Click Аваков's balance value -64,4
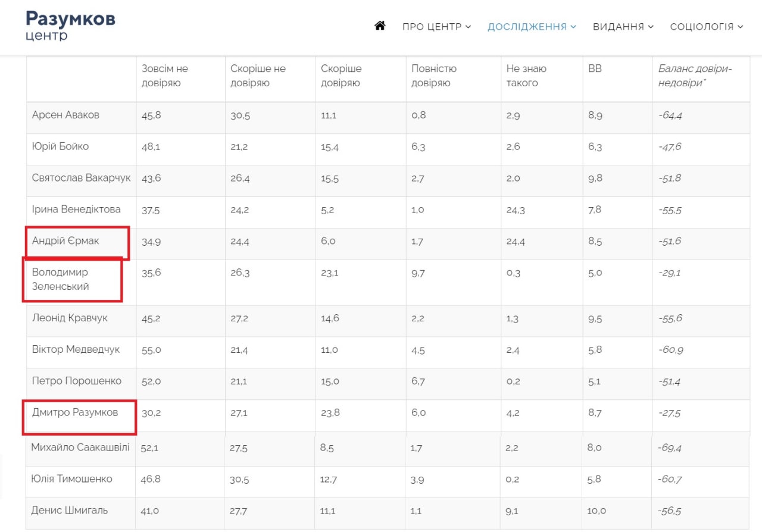 click(670, 115)
